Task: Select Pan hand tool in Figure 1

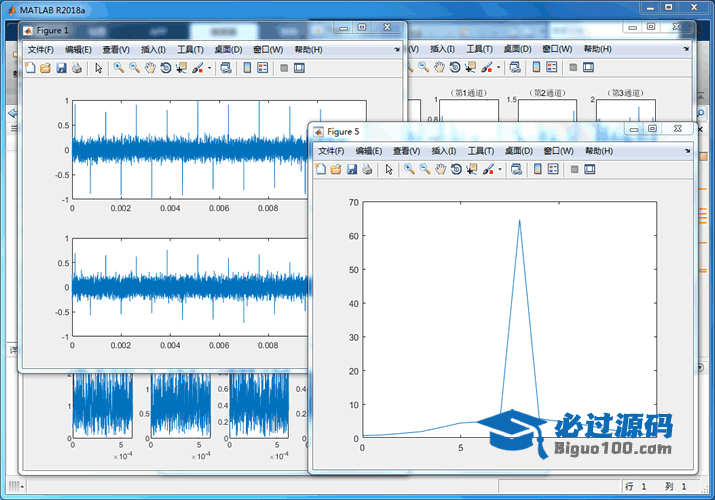Action: (x=150, y=68)
